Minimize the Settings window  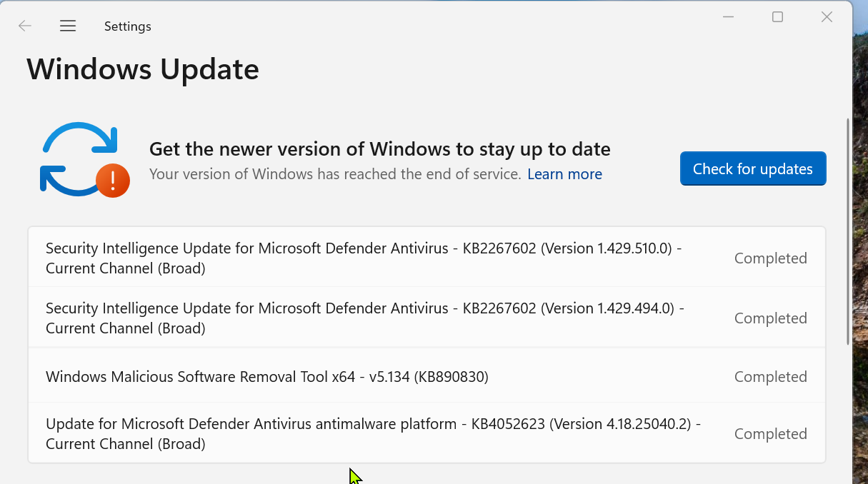pos(729,17)
